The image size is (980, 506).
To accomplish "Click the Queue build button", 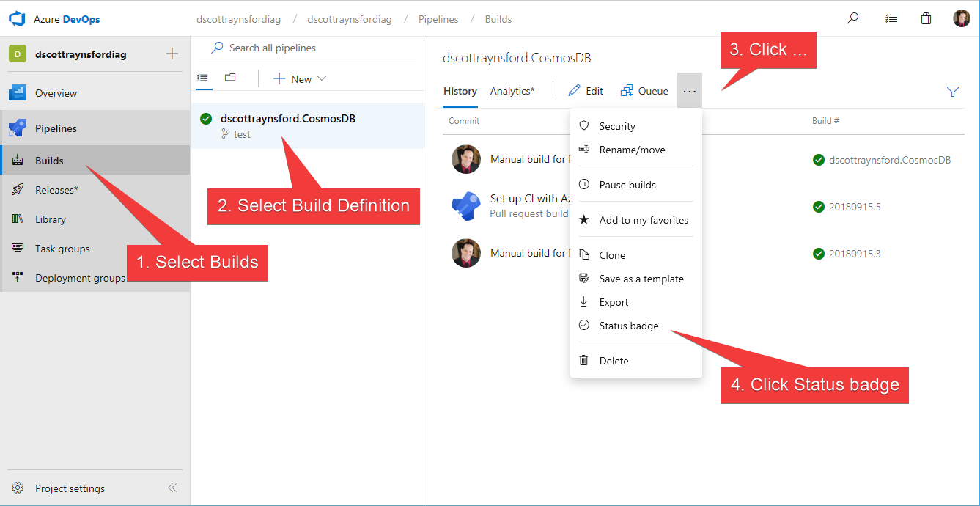I will [644, 91].
